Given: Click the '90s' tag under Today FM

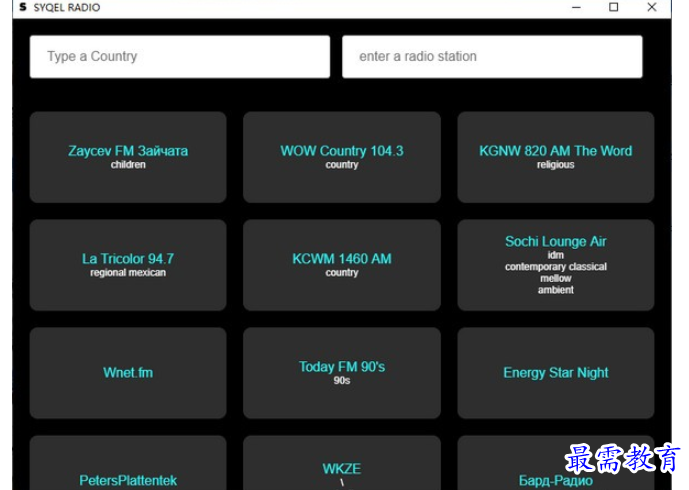Looking at the screenshot, I should [x=342, y=381].
